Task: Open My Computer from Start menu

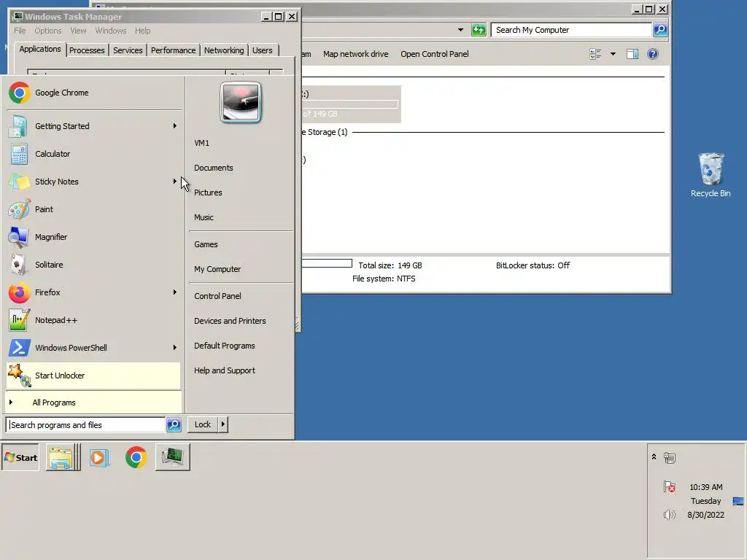Action: click(x=217, y=269)
